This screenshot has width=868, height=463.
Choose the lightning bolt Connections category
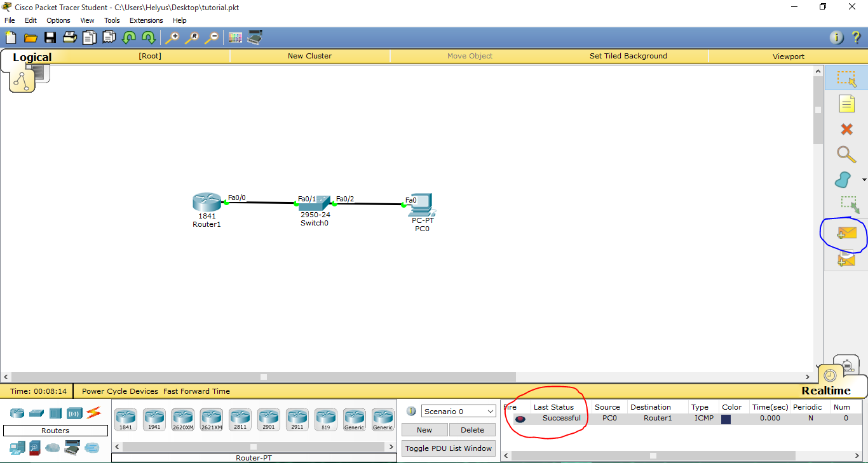(x=93, y=413)
